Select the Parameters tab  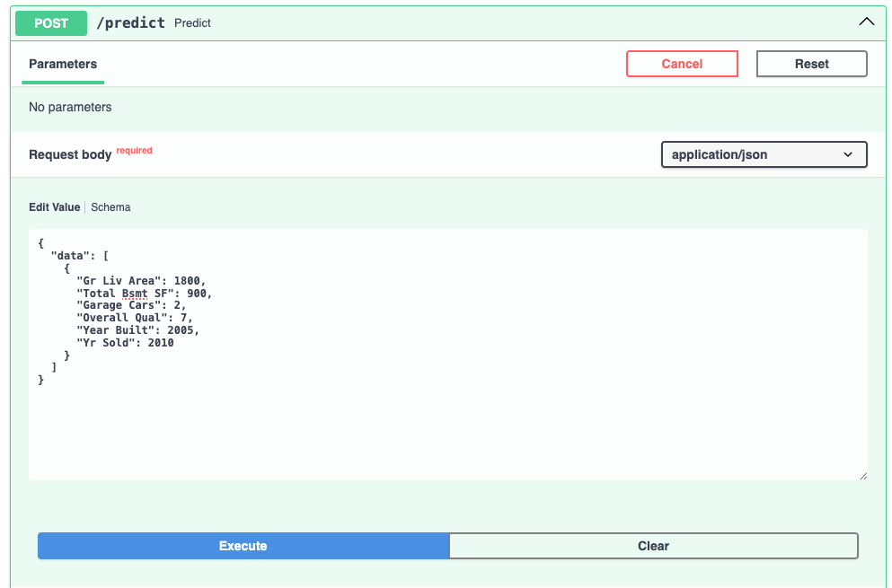(x=63, y=64)
